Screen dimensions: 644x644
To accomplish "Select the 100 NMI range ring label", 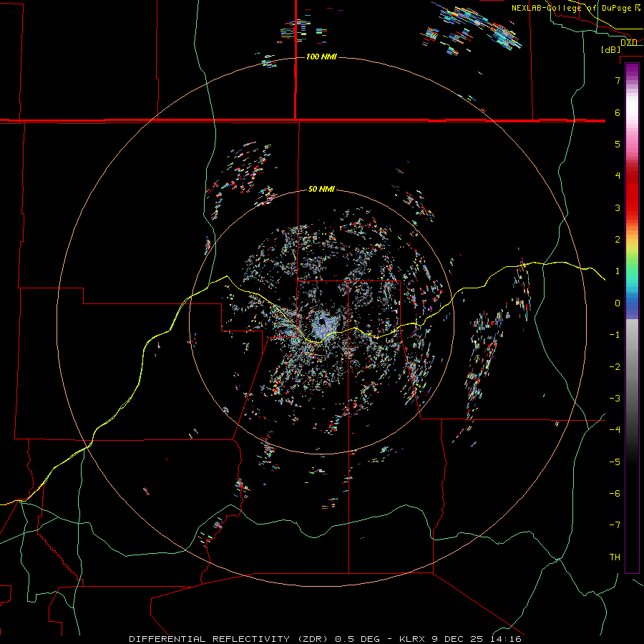I will point(321,57).
